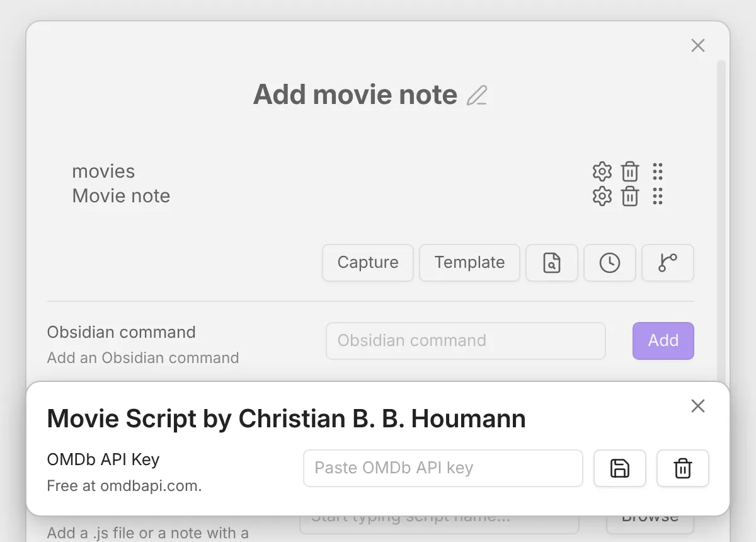Edit the macro name with pencil icon
Screen dimensions: 756x542
coord(477,95)
